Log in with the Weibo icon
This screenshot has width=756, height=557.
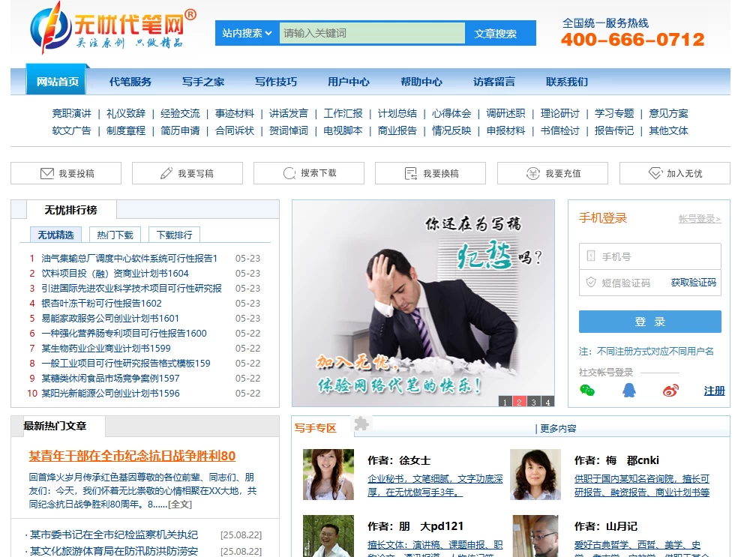(670, 390)
